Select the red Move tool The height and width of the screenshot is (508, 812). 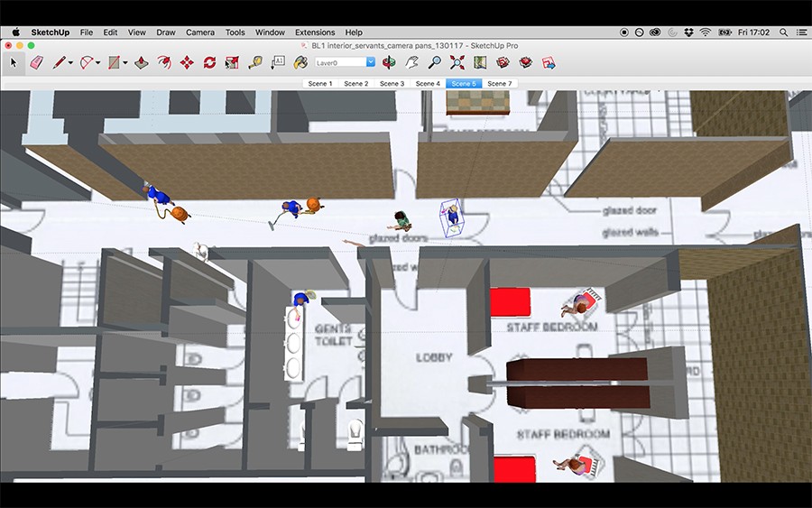click(x=187, y=63)
